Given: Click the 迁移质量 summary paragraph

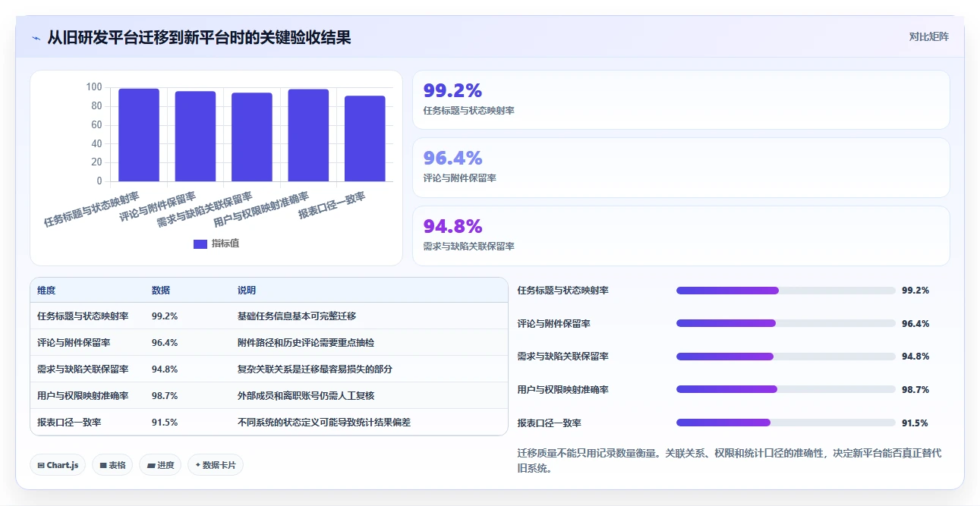Looking at the screenshot, I should click(x=729, y=460).
